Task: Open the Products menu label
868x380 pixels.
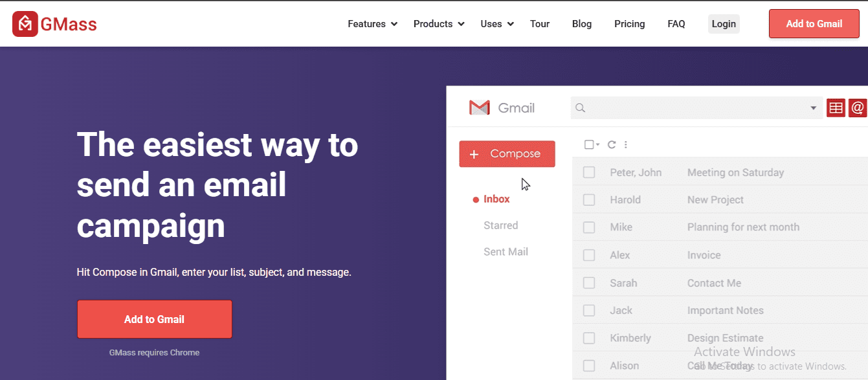Action: point(433,24)
